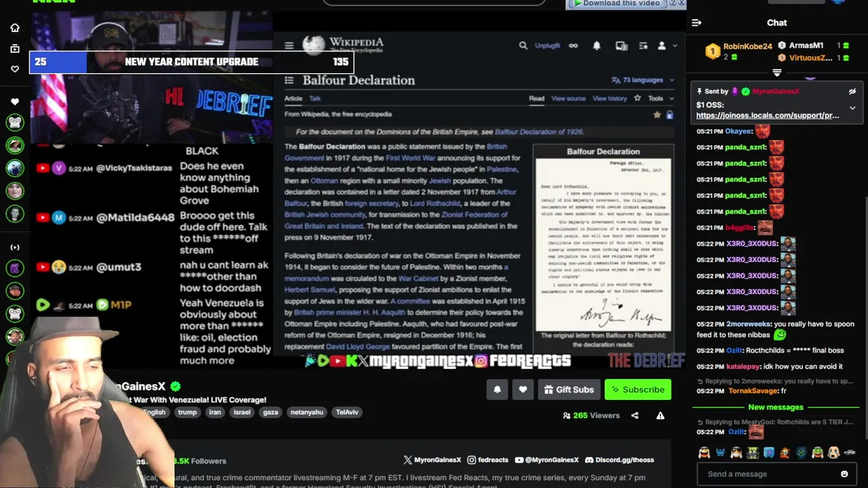Viewport: 868px width, 488px height.
Task: Select the trump tag
Action: click(x=187, y=412)
